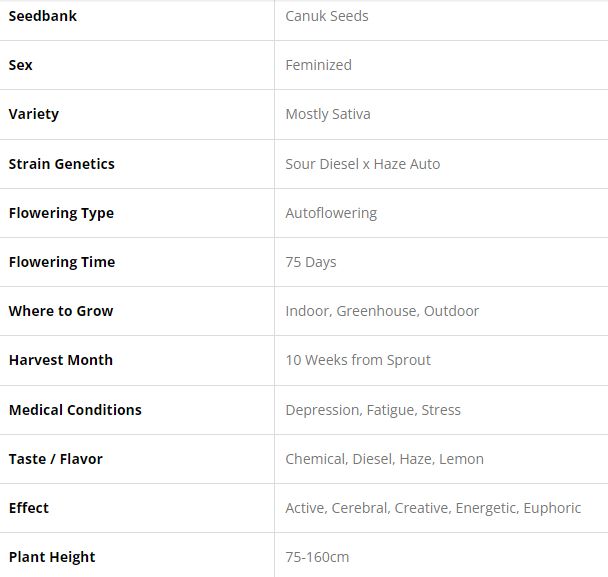Click Chemical, Diesel, Haze, Lemon text
This screenshot has height=577, width=608.
click(x=384, y=459)
